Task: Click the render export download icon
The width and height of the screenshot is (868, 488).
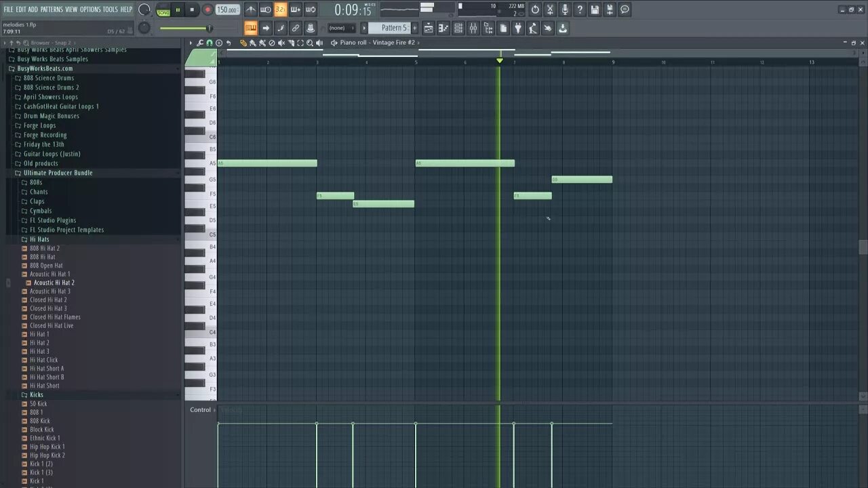Action: click(x=563, y=28)
